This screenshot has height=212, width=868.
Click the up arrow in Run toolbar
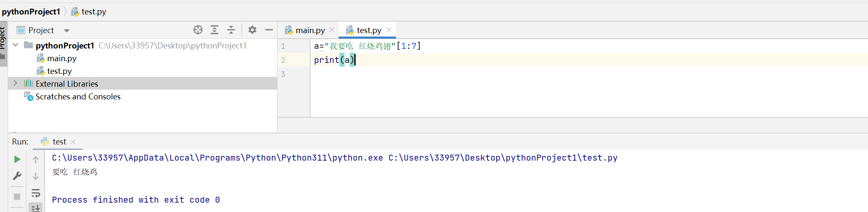[36, 160]
